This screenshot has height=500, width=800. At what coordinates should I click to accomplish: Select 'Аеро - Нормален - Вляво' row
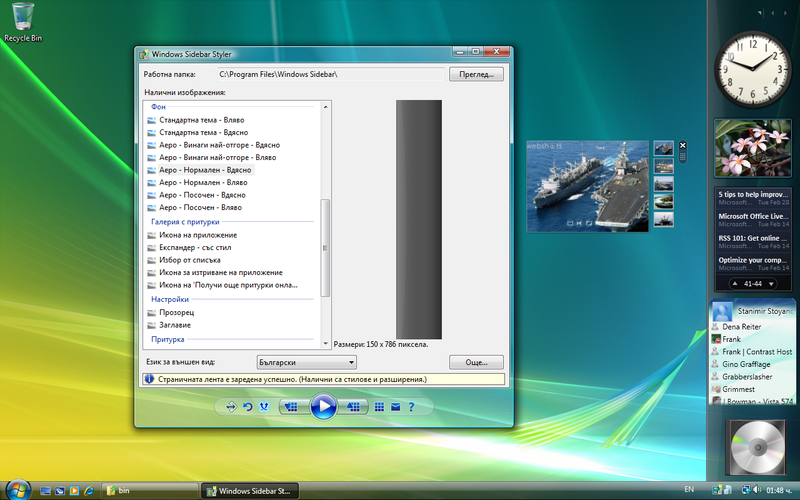click(x=203, y=182)
